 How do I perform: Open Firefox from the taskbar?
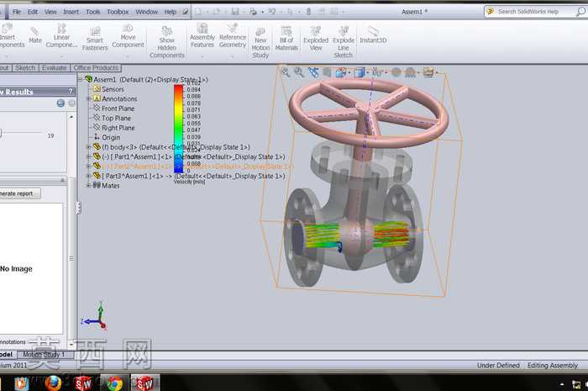(53, 383)
